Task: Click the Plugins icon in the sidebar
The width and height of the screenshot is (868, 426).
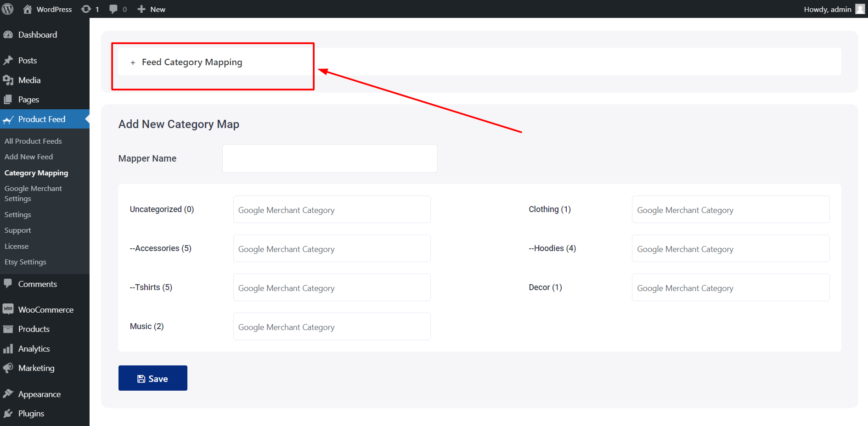Action: 9,413
